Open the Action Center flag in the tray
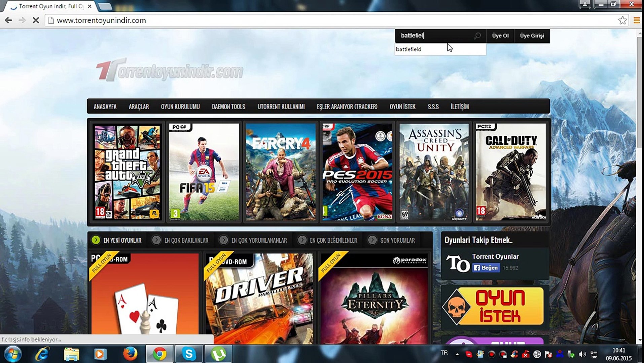Screen dimensions: 644x363 548,354
